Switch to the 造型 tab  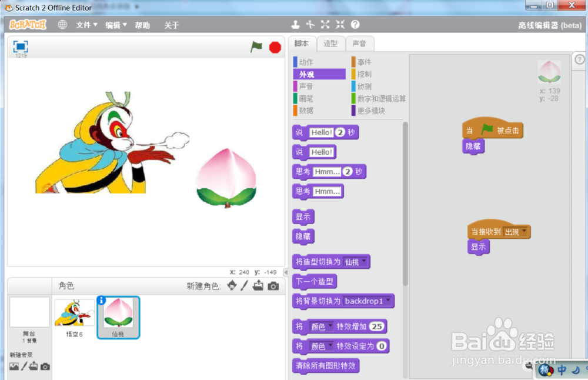click(x=330, y=44)
